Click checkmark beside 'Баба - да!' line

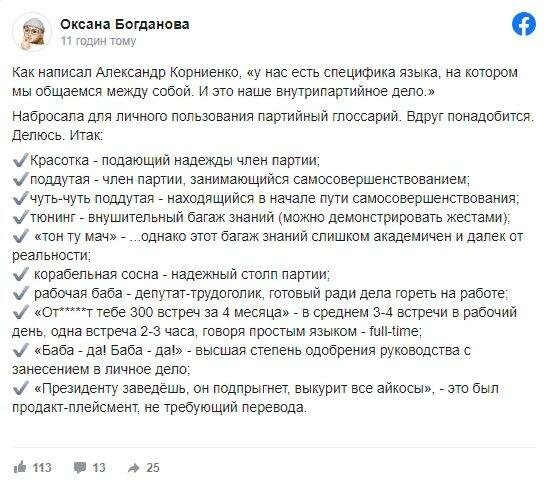click(x=20, y=350)
